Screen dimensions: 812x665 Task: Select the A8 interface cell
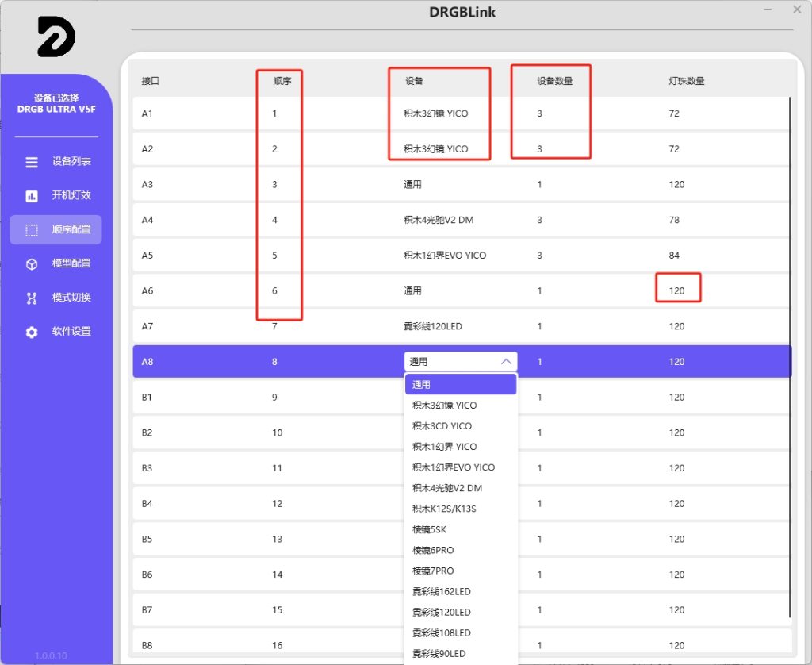point(147,362)
